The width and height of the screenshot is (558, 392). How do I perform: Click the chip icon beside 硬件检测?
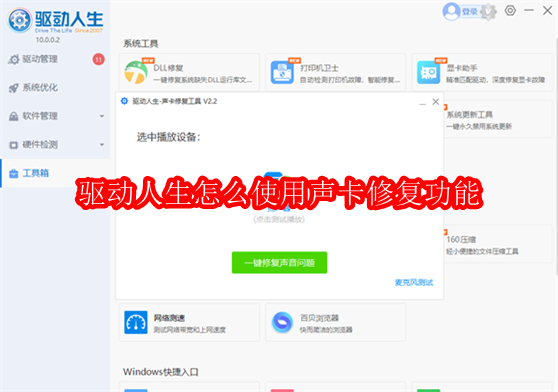tap(14, 145)
